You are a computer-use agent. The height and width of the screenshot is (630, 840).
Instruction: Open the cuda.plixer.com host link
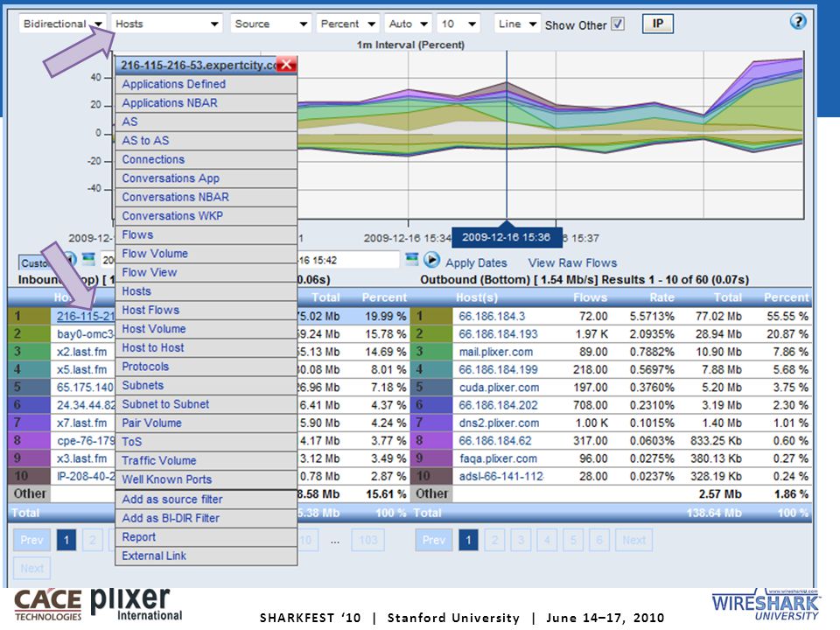(499, 388)
